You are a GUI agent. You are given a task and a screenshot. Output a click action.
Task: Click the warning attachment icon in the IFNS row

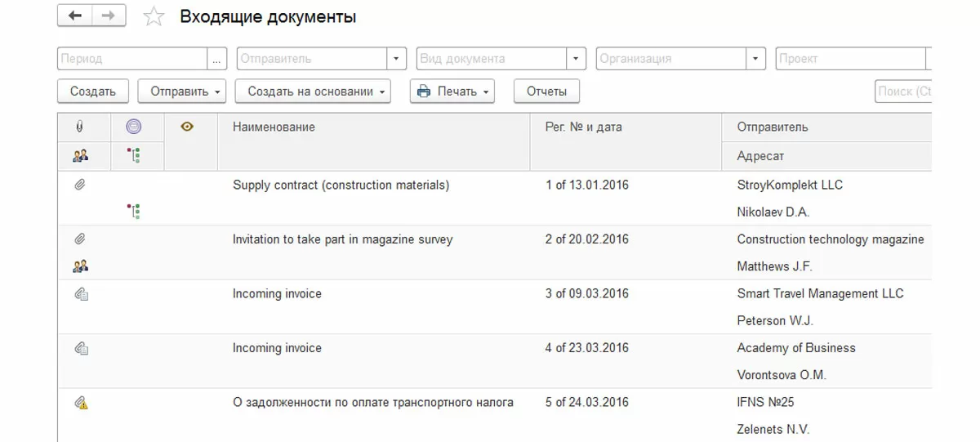(x=81, y=402)
